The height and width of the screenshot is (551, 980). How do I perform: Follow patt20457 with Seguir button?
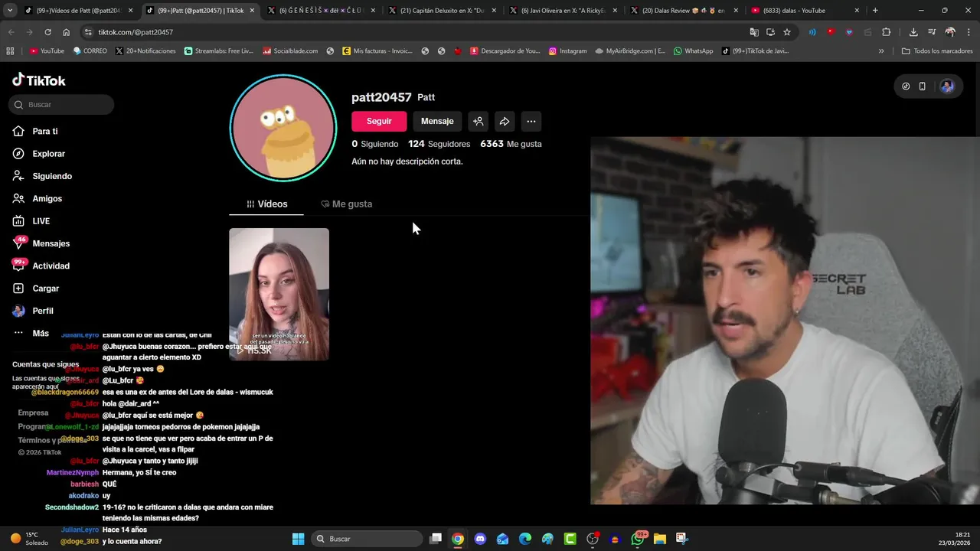[x=379, y=121]
